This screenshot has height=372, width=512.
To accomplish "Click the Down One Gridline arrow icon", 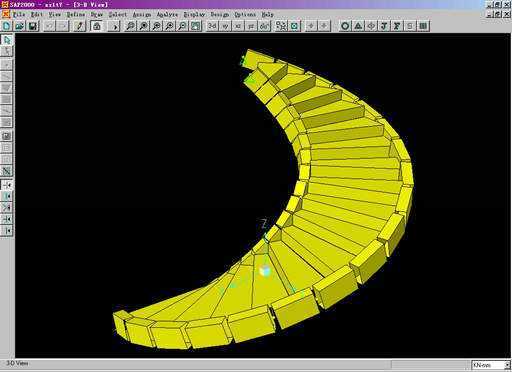I will click(324, 26).
